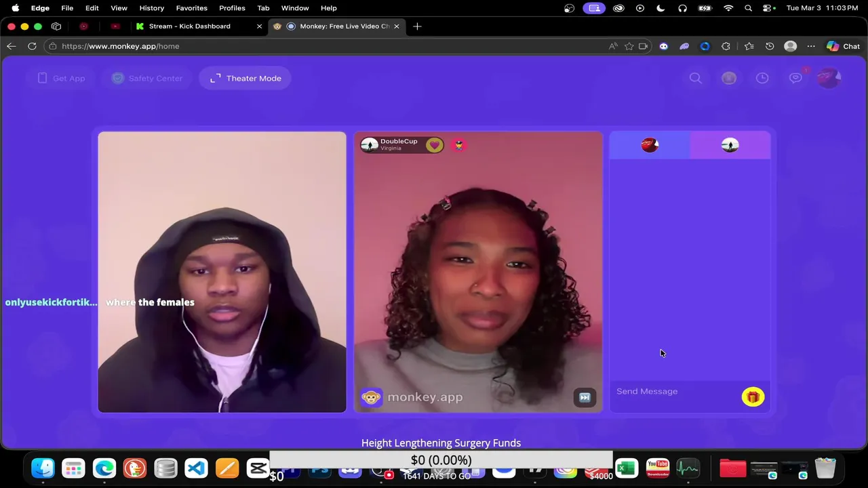The height and width of the screenshot is (488, 868).
Task: Close the Kick Dashboard tab
Action: coord(259,26)
